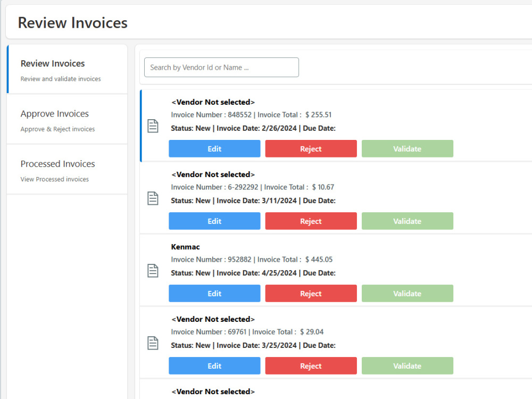This screenshot has height=399, width=532.
Task: Validate invoice number 848552
Action: (x=407, y=148)
